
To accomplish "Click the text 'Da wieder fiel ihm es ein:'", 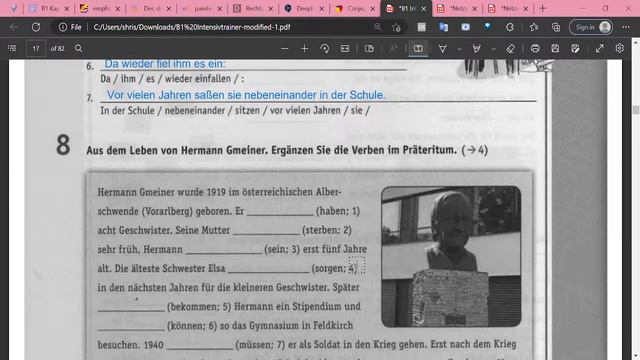I will [x=165, y=64].
